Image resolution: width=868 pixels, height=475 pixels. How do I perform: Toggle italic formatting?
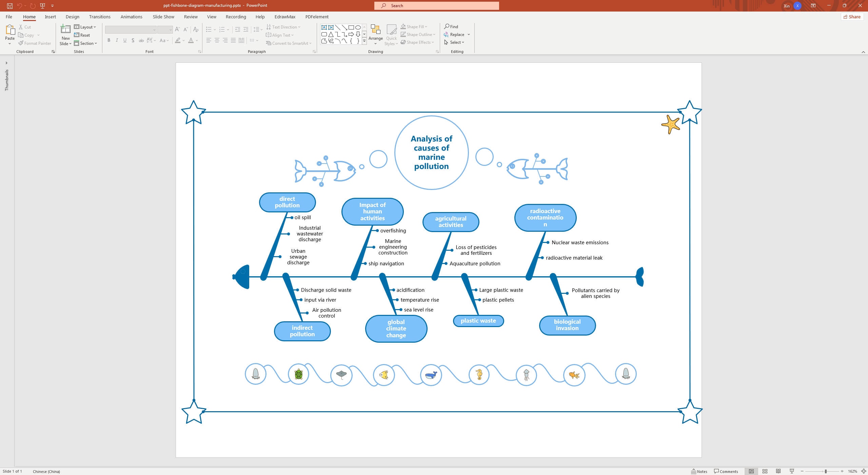117,40
